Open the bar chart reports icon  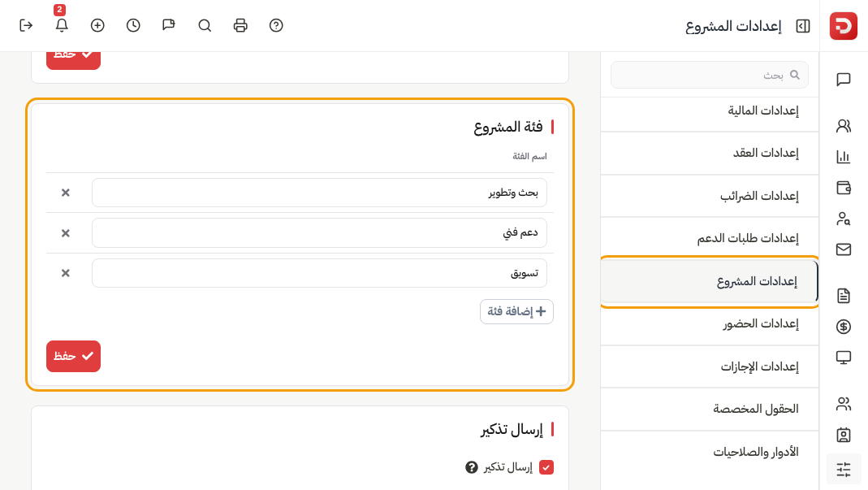pyautogui.click(x=844, y=157)
